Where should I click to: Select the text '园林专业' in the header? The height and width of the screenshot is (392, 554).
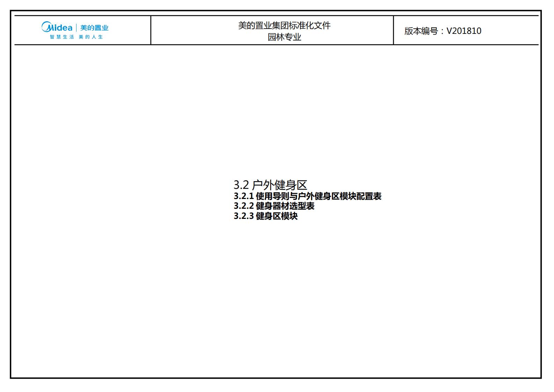pyautogui.click(x=284, y=37)
